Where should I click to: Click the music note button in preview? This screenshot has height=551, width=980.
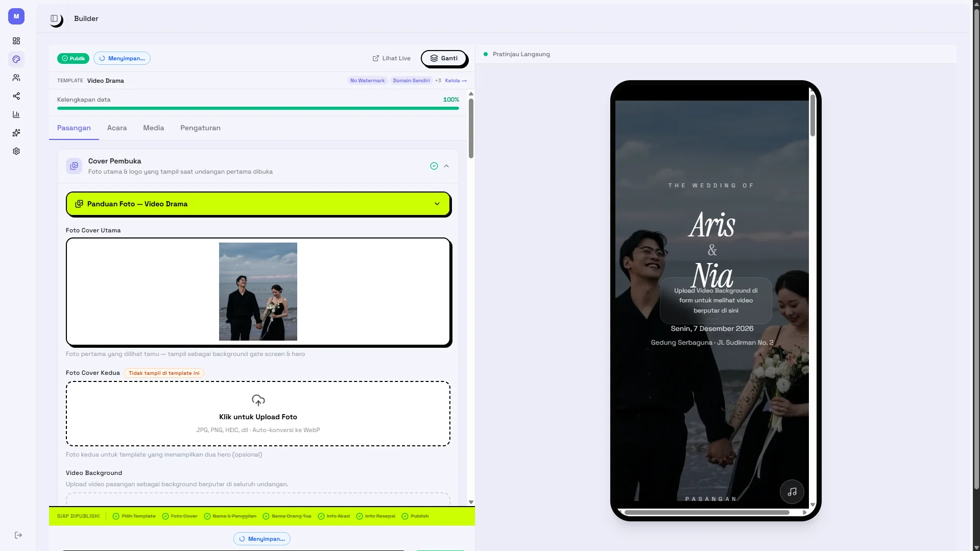click(x=792, y=492)
